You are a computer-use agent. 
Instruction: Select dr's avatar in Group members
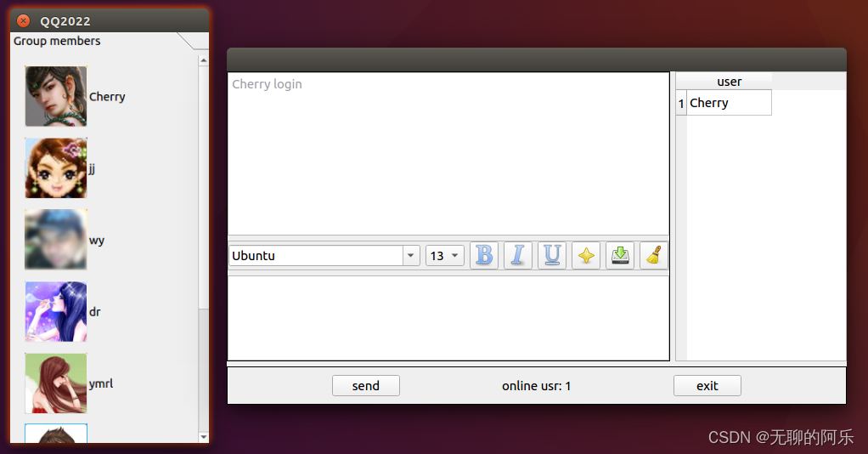(x=56, y=311)
